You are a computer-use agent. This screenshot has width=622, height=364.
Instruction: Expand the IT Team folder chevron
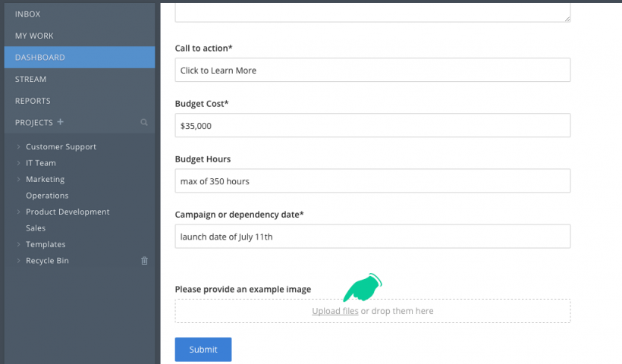click(x=19, y=163)
